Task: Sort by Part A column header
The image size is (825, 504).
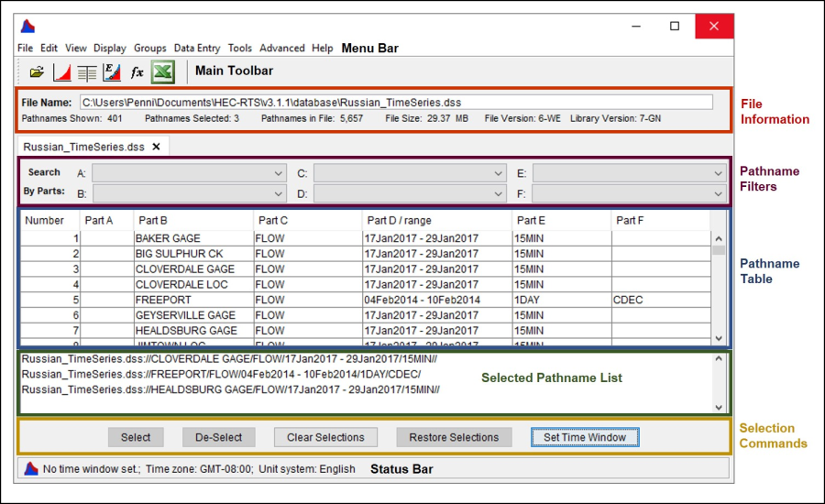Action: pos(105,221)
